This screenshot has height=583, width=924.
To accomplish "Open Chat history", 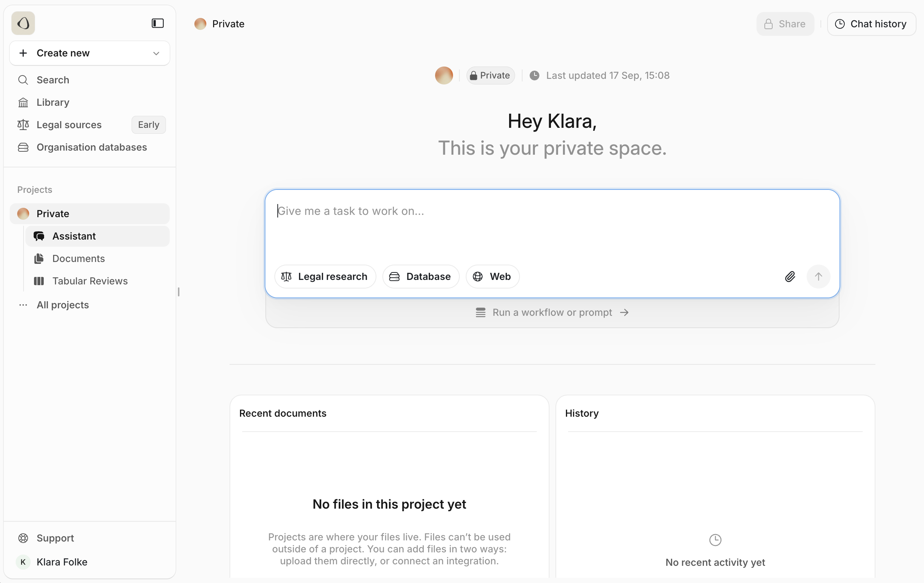I will point(871,24).
